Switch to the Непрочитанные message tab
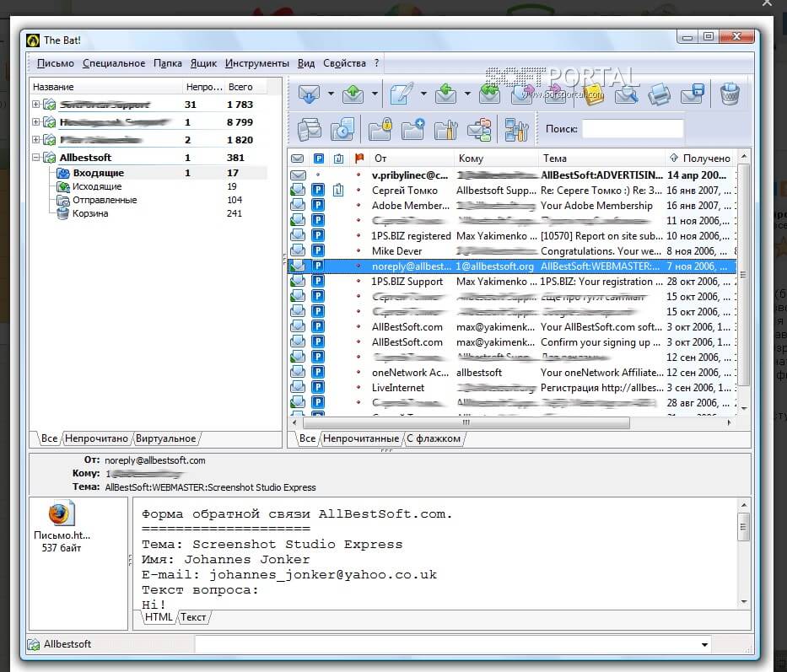This screenshot has height=672, width=787. pyautogui.click(x=361, y=438)
